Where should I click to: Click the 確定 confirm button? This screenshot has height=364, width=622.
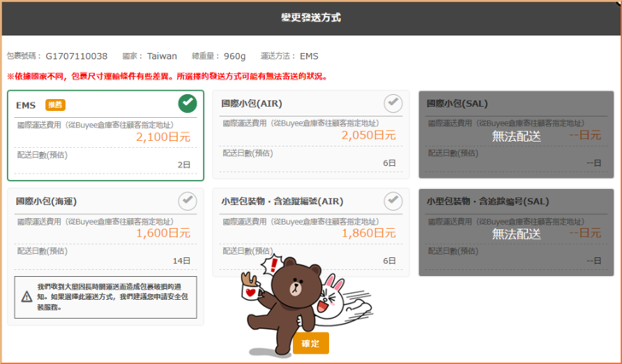point(311,343)
